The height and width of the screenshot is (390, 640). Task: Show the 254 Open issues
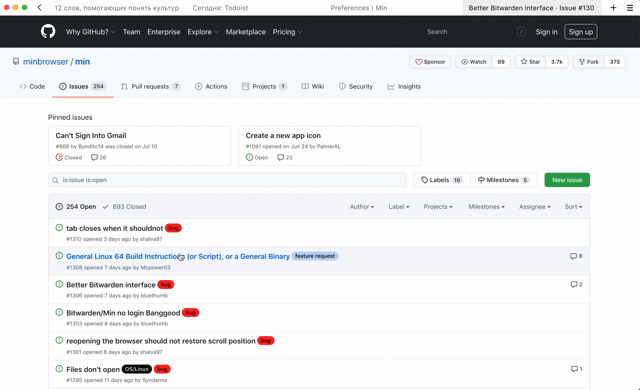coord(76,206)
